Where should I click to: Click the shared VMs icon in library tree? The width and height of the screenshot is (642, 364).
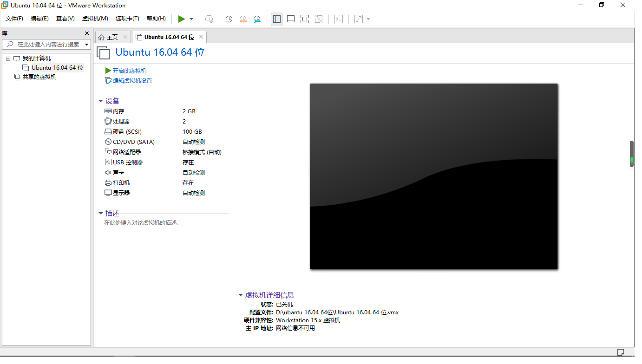(x=17, y=77)
